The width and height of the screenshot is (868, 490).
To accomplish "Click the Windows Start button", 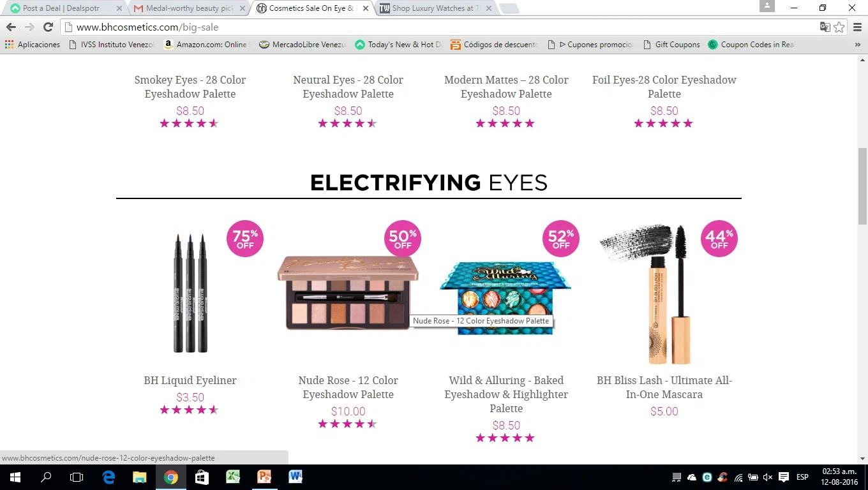I will point(15,477).
